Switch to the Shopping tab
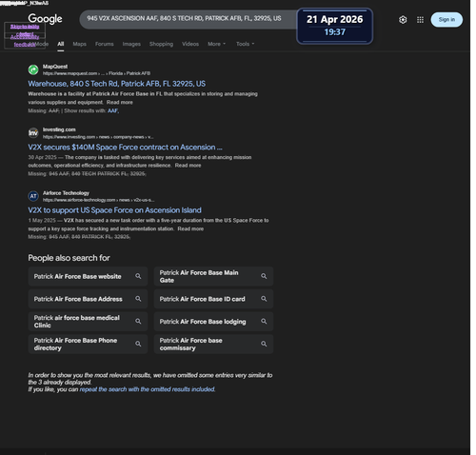Screen dimensions: 476x455 pos(161,44)
